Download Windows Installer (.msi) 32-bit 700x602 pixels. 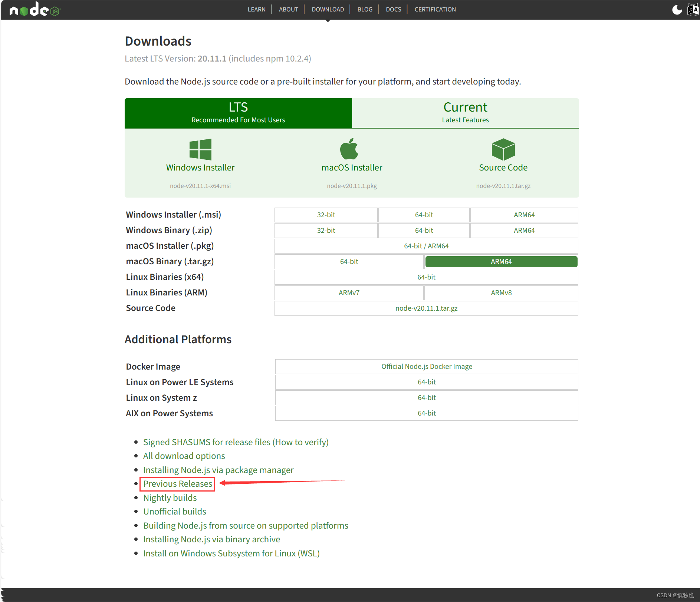tap(326, 215)
